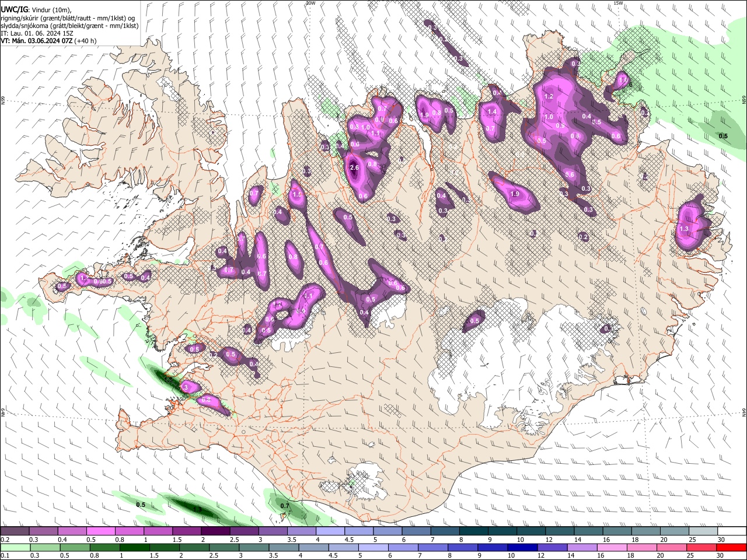This screenshot has width=747, height=560.
Task: Select the 'IT: Lau. 01. 06. 2024 15Z' text
Action: click(37, 33)
